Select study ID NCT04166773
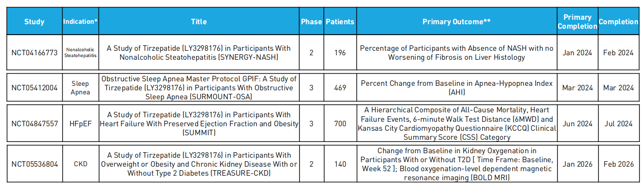 (x=35, y=53)
